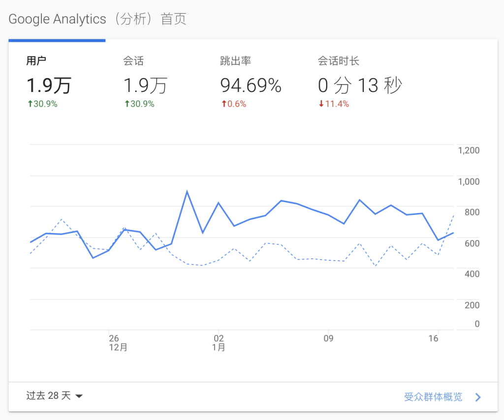Click the 94.69% bounce rate value
The image size is (504, 420).
pos(251,86)
